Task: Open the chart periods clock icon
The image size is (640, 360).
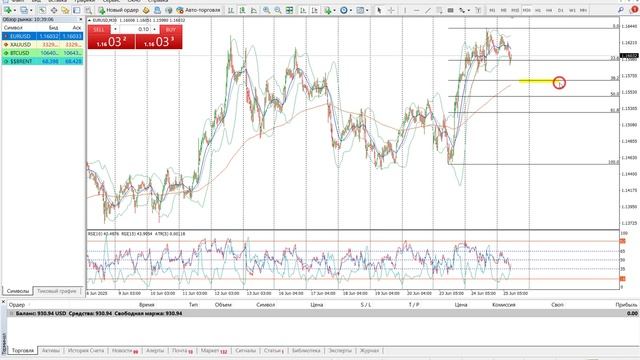Action: [x=344, y=10]
